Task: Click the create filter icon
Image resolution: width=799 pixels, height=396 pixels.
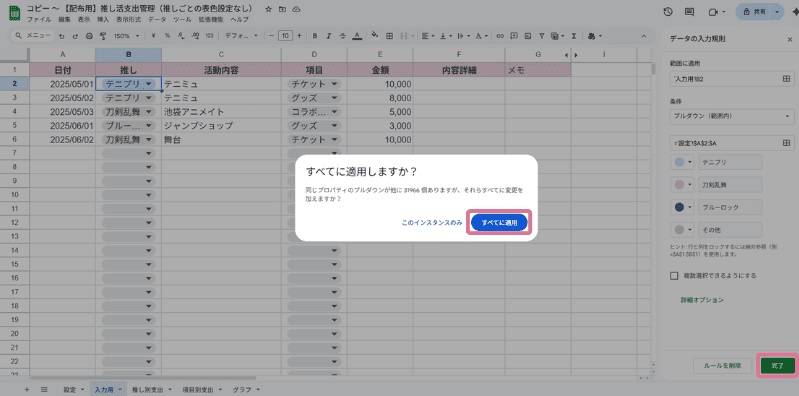Action: [x=543, y=36]
